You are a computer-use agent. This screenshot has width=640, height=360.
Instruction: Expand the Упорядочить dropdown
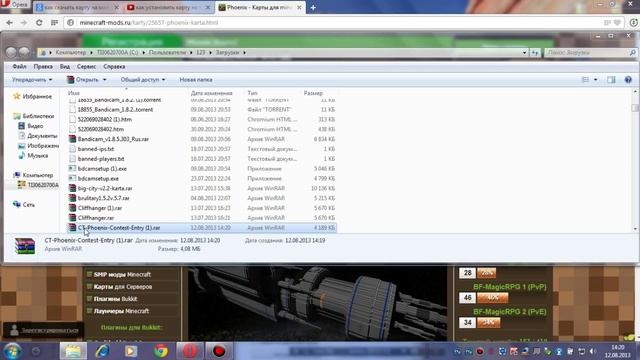(x=32, y=80)
